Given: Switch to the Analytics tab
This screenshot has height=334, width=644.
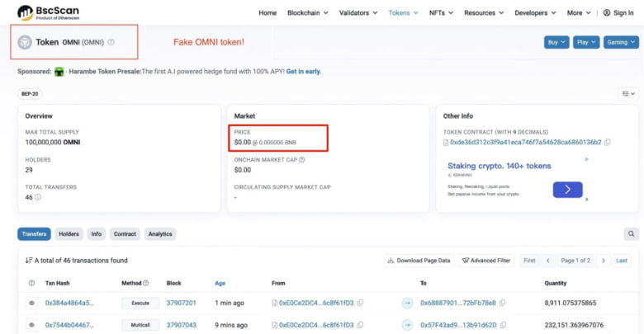Looking at the screenshot, I should [x=160, y=234].
